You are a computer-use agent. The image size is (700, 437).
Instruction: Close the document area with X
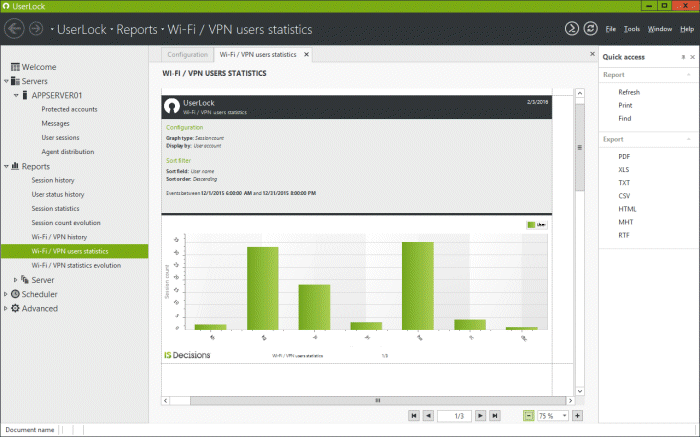[x=592, y=54]
